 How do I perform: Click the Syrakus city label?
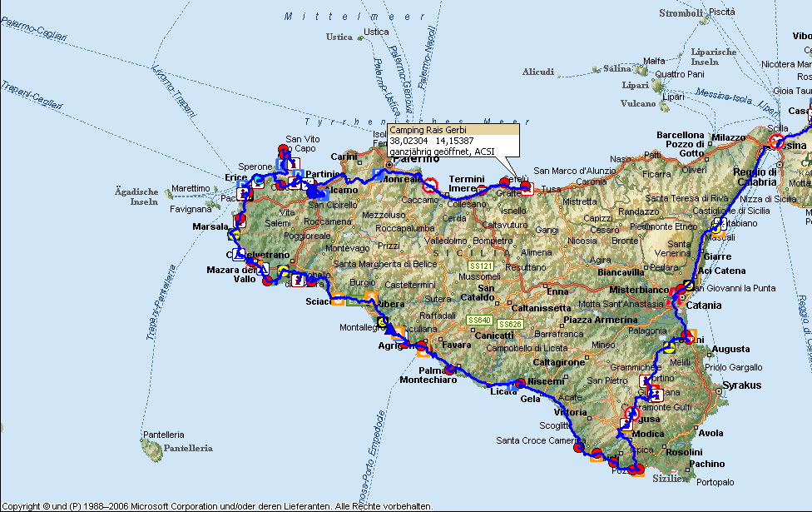[741, 385]
